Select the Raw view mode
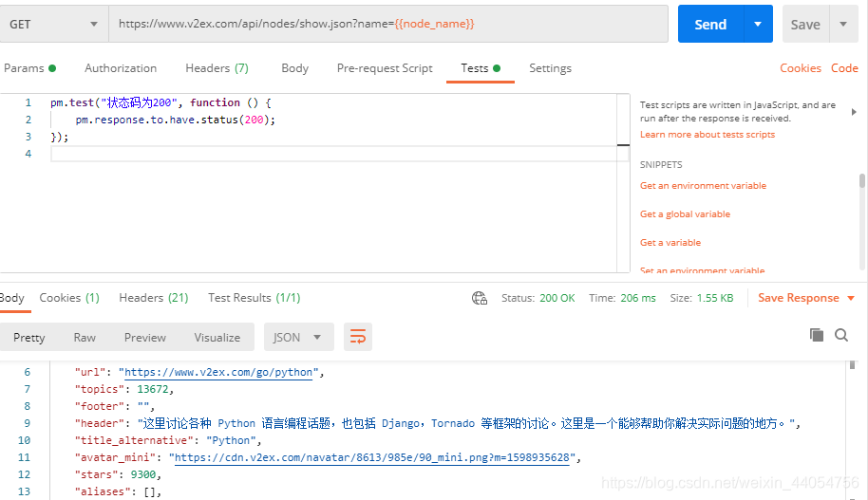 pyautogui.click(x=85, y=338)
